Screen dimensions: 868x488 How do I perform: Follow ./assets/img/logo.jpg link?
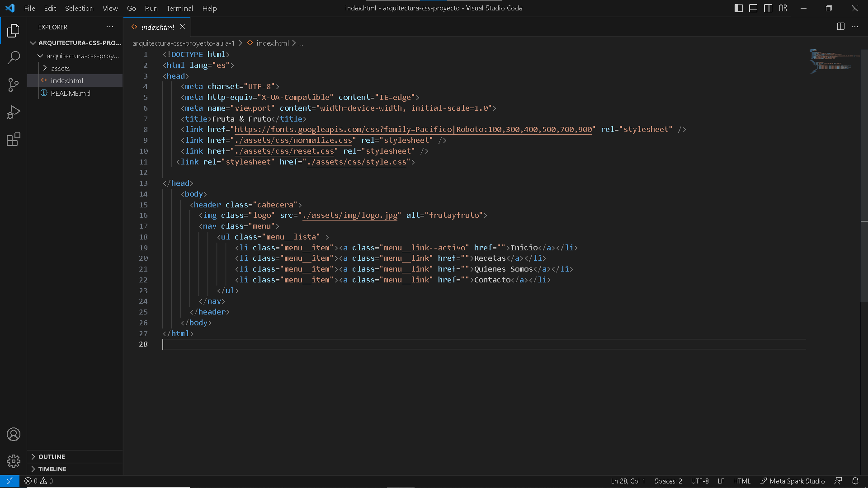pos(350,216)
